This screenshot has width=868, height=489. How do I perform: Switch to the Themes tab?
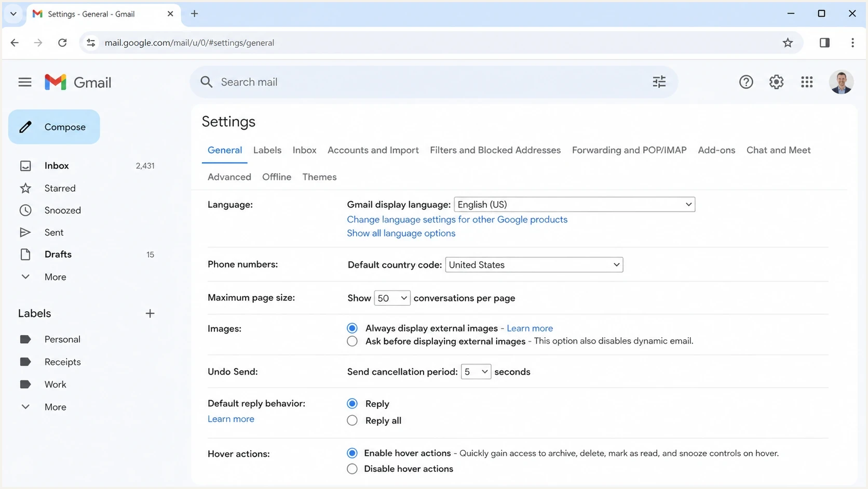319,177
